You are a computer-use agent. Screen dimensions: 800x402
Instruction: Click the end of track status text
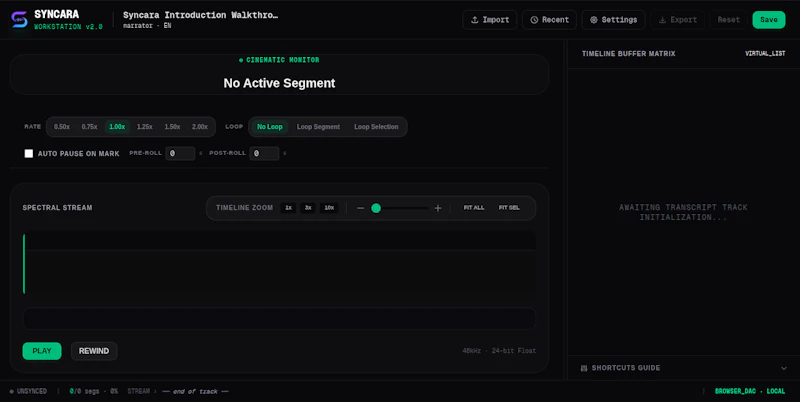195,391
